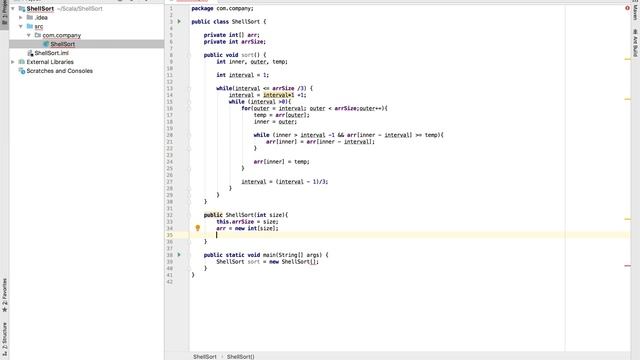Click 'this.arrSize = size;' on line 33
The image size is (640, 360).
pos(247,222)
